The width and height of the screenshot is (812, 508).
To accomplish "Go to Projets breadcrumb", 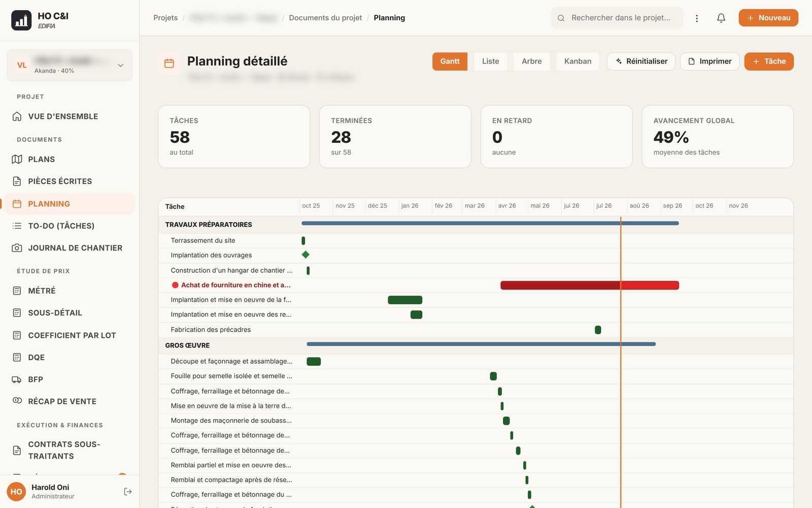I will tap(165, 18).
